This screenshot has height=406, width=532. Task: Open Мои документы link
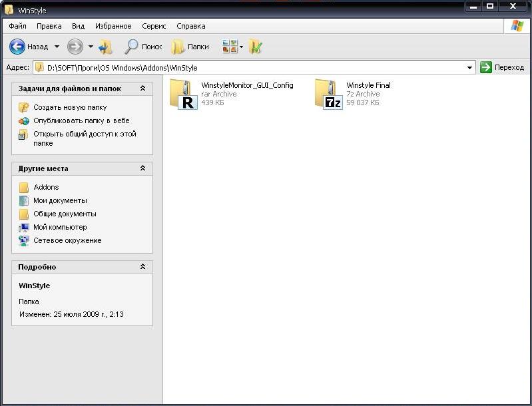tap(60, 200)
